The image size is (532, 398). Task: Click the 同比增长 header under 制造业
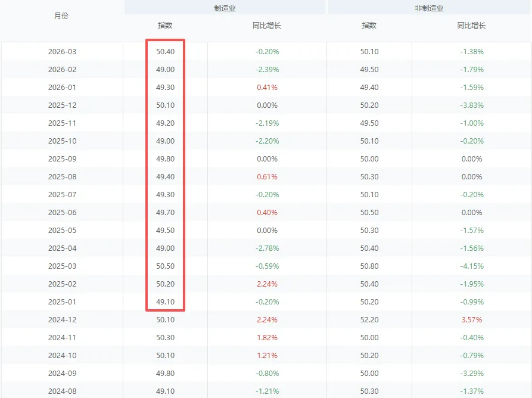coord(267,26)
